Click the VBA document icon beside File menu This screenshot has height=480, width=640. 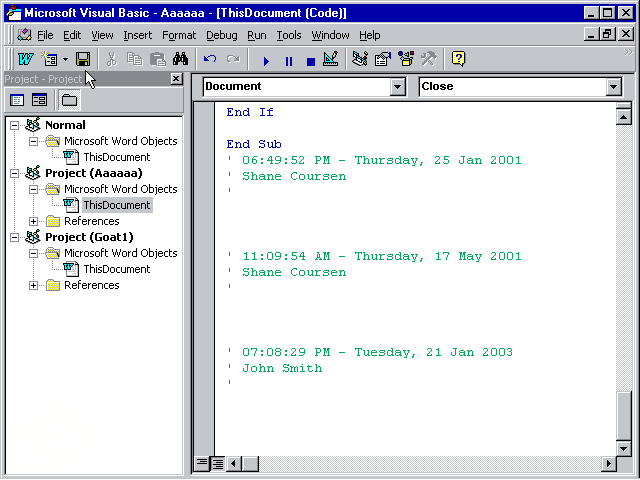[24, 35]
